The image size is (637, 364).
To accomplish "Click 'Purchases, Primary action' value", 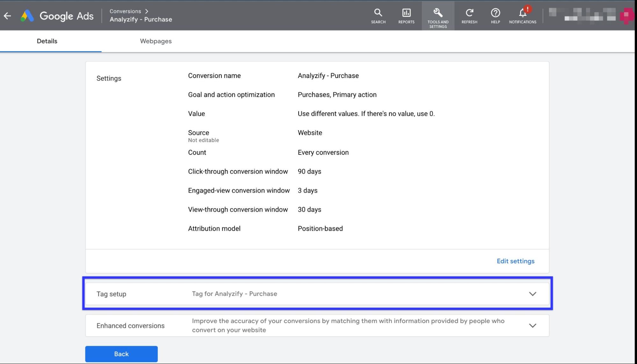I will [x=337, y=95].
